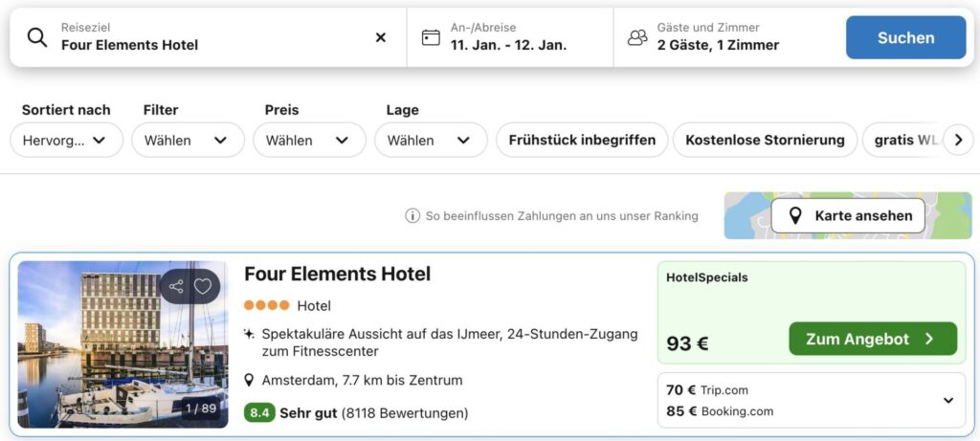Save hotel to favorites with heart icon

(203, 286)
